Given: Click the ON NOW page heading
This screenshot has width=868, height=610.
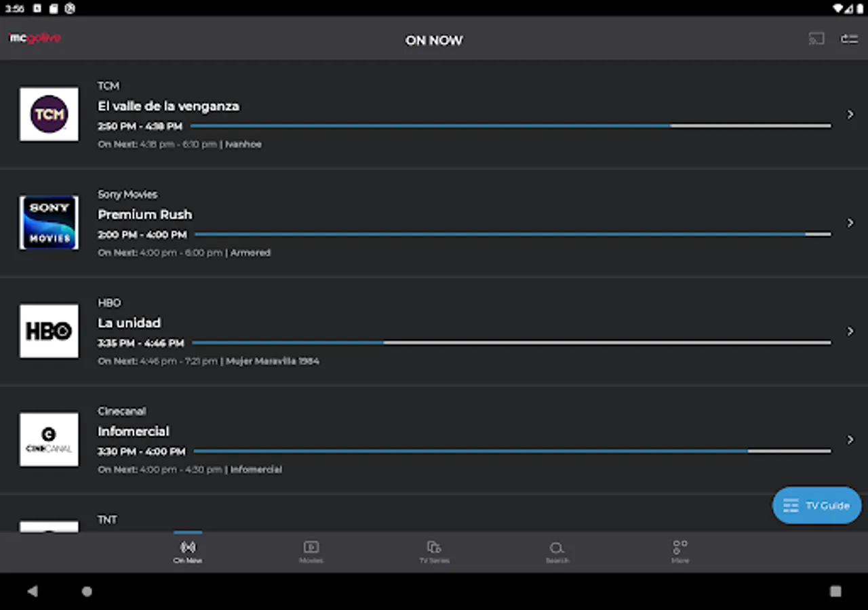Looking at the screenshot, I should coord(434,41).
